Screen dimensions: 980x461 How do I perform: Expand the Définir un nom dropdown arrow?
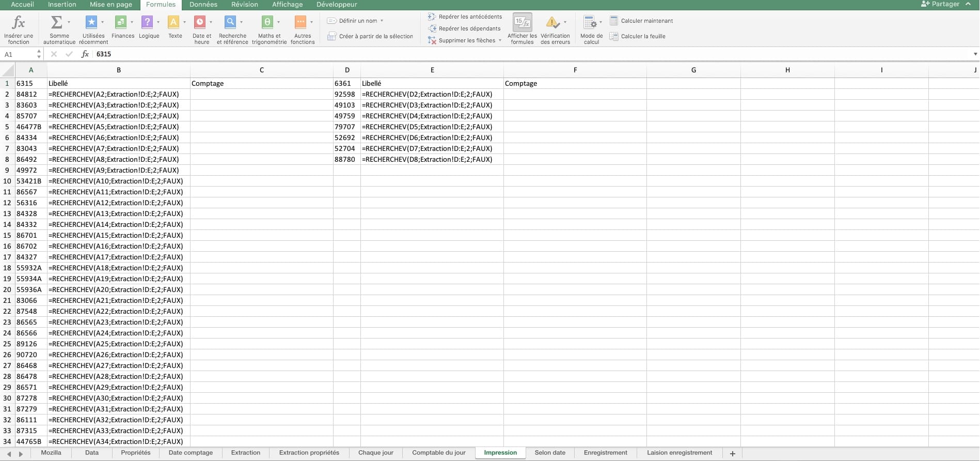[x=382, y=21]
